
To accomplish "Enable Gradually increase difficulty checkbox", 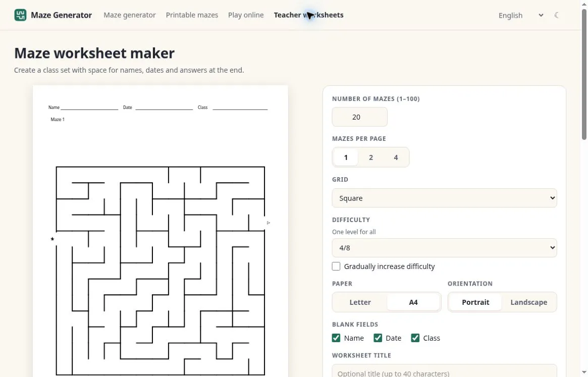I will pyautogui.click(x=336, y=266).
